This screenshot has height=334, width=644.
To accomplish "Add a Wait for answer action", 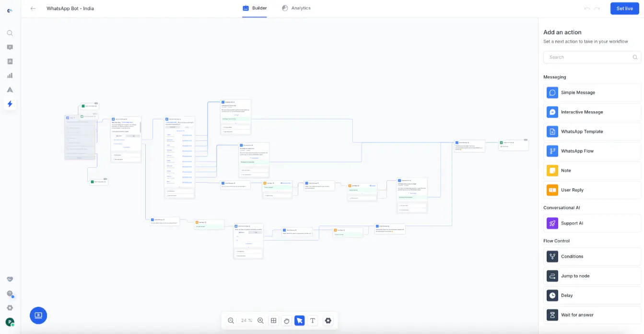I will 592,315.
